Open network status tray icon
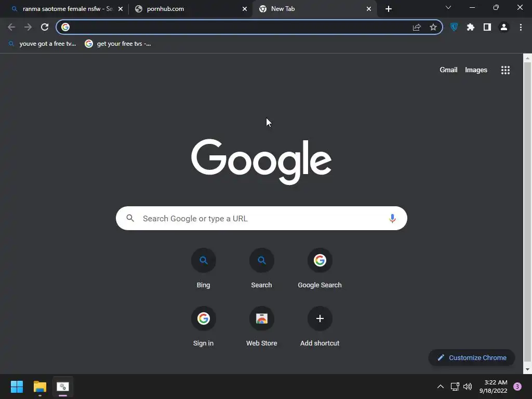This screenshot has height=399, width=532. coord(455,387)
